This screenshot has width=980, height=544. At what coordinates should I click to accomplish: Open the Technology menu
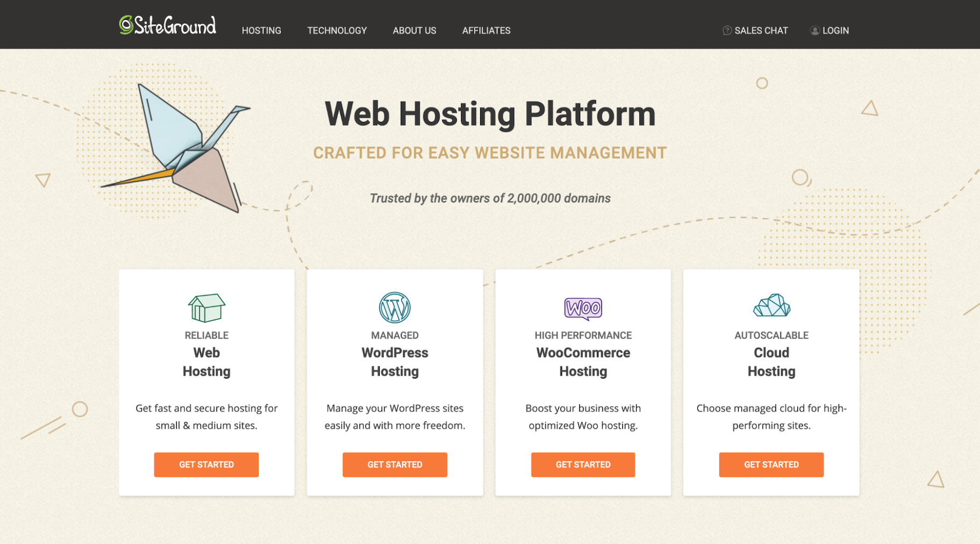337,31
